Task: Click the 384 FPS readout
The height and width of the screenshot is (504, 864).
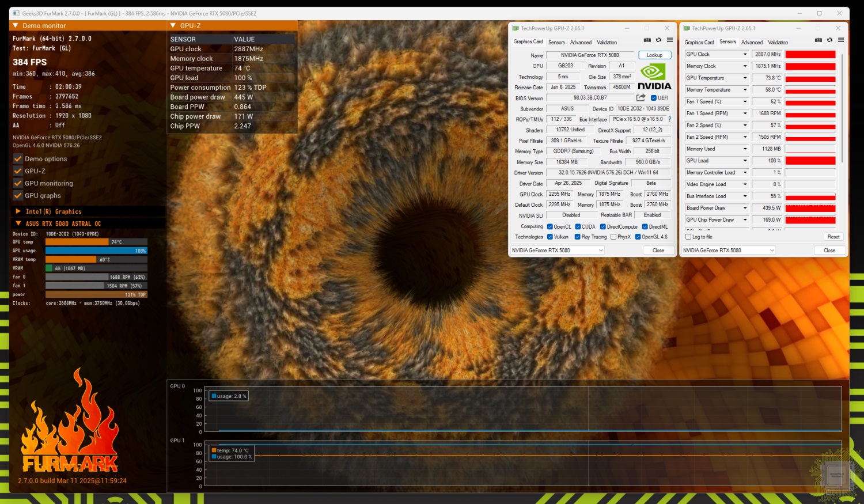Action: (30, 62)
